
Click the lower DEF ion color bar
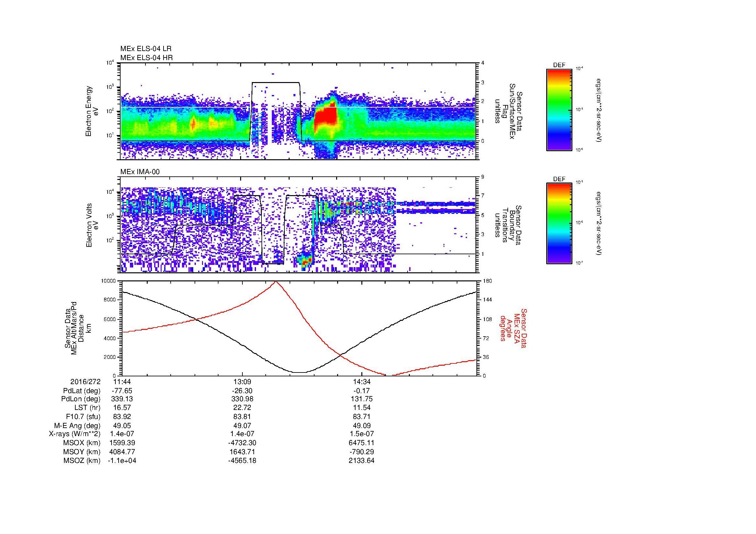point(559,224)
